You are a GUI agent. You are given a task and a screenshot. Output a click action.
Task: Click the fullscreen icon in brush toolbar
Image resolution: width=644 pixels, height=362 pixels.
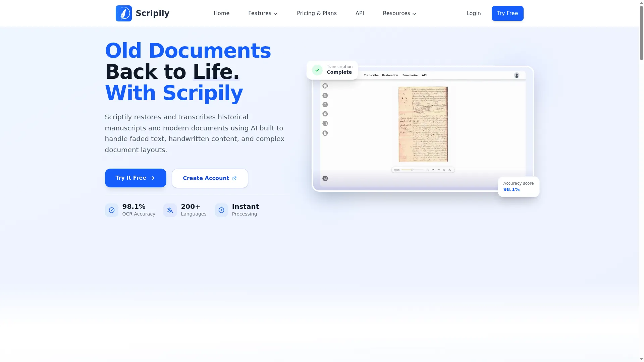click(x=427, y=170)
